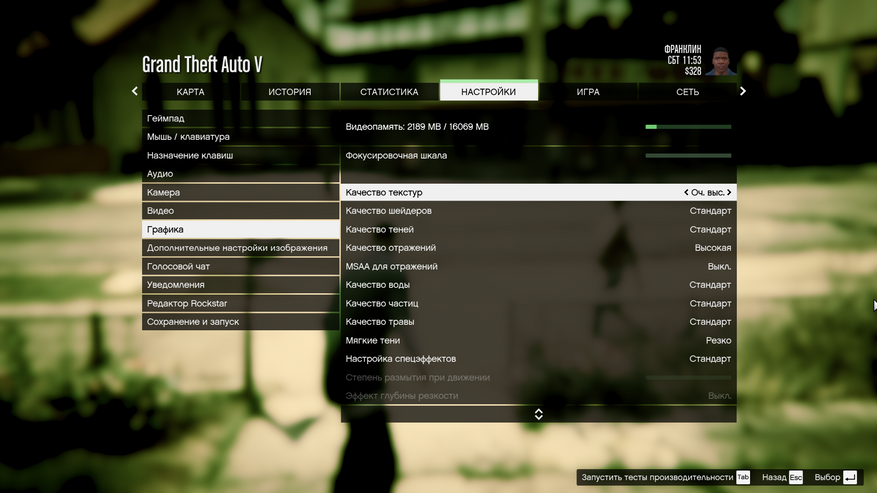Select the Мягкие тени setting
This screenshot has width=877, height=493.
click(x=539, y=340)
